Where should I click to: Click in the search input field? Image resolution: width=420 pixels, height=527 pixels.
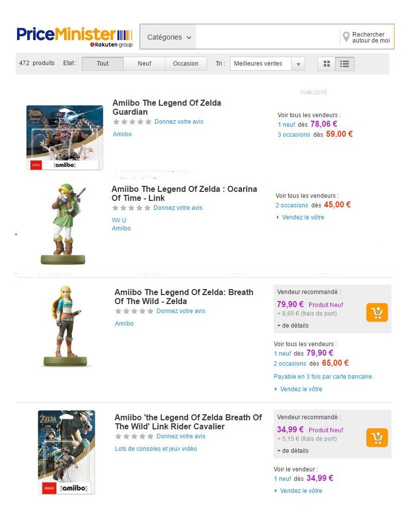(x=268, y=37)
